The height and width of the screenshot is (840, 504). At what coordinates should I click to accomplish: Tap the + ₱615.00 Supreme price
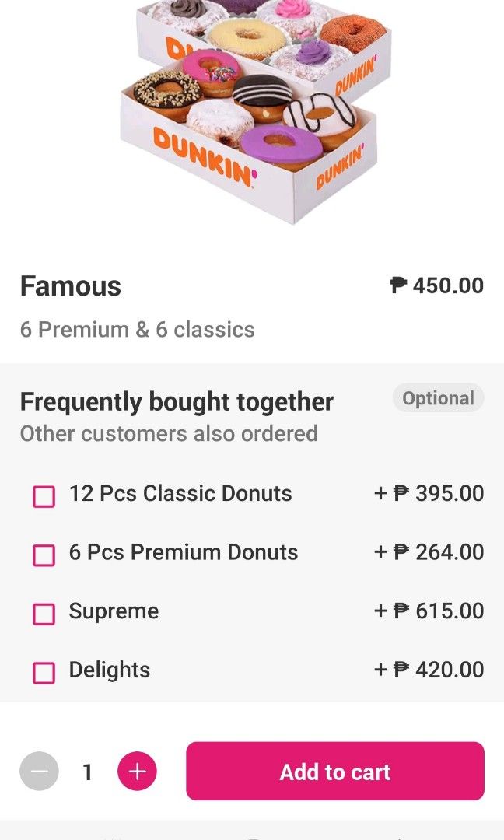429,611
